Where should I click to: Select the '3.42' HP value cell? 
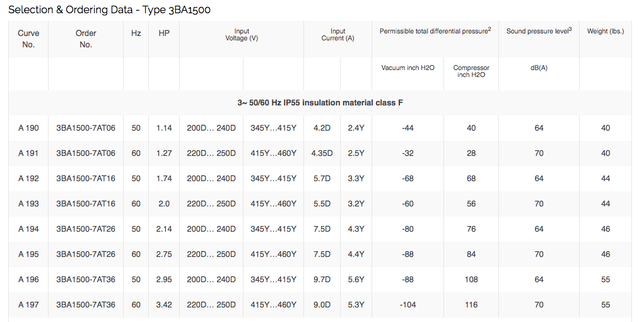pos(164,305)
